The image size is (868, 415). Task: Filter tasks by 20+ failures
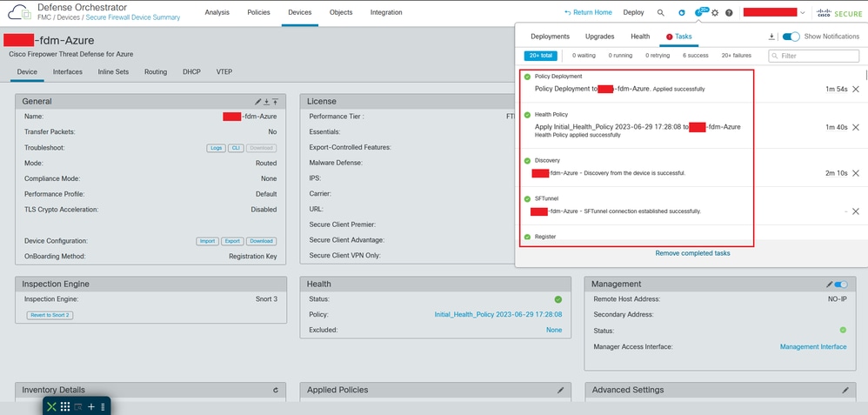(737, 56)
